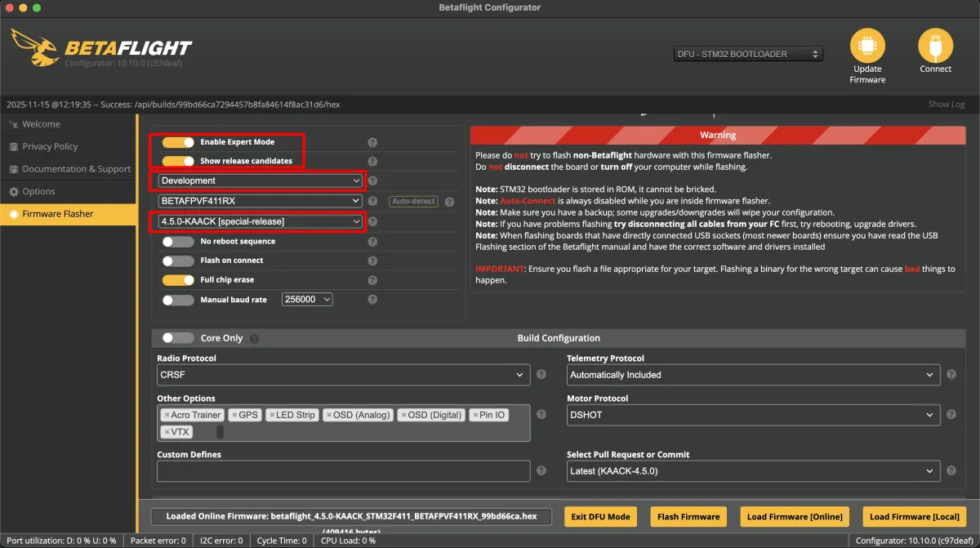Image resolution: width=980 pixels, height=548 pixels.
Task: Remove the Acro Trainer option tag
Action: (167, 416)
